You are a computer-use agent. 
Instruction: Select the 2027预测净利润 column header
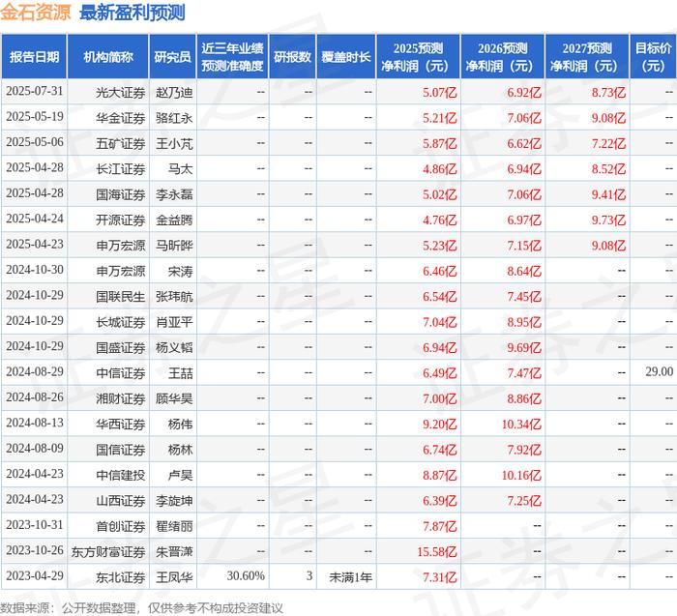click(587, 56)
